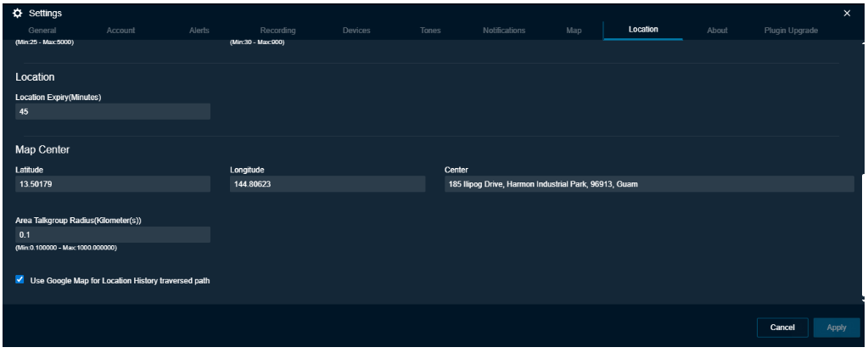
Task: Open the About tab
Action: pyautogui.click(x=717, y=31)
